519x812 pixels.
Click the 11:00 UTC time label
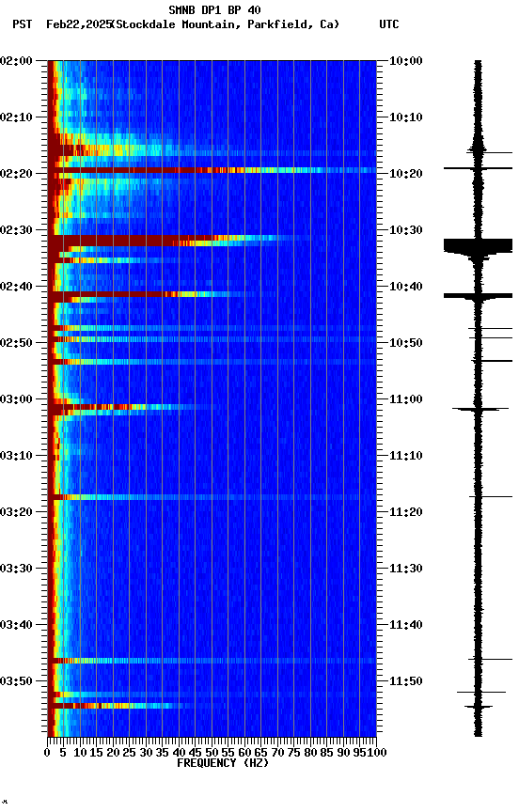[406, 399]
